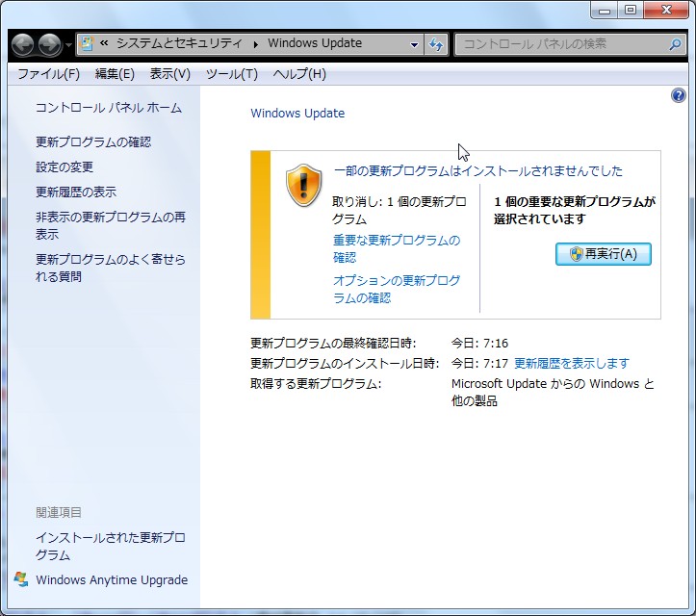This screenshot has height=616, width=696.
Task: Click the Windows Update page title
Action: click(x=297, y=114)
